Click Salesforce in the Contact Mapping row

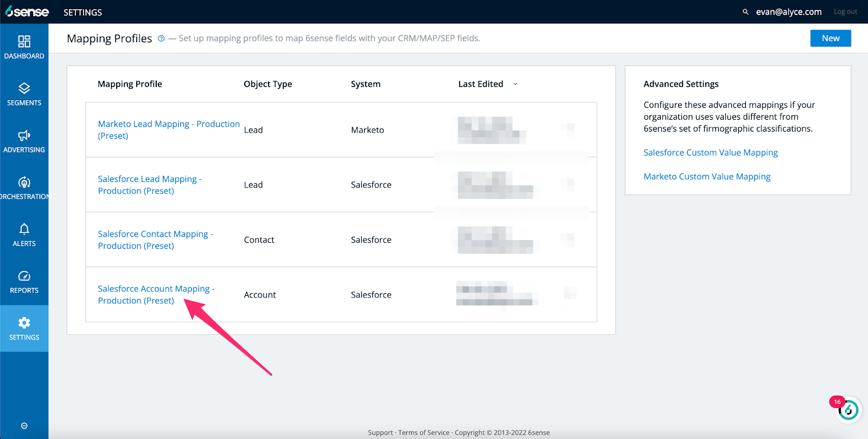[371, 240]
